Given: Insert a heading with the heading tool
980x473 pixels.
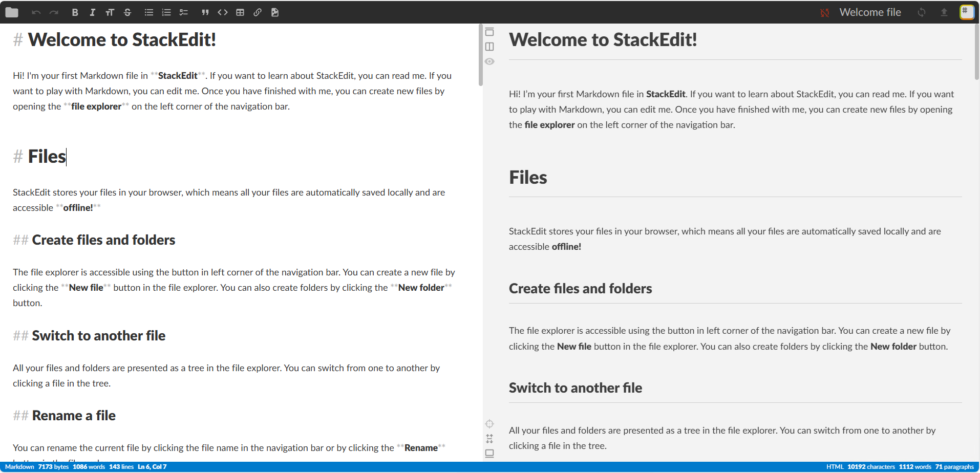Looking at the screenshot, I should coord(110,12).
